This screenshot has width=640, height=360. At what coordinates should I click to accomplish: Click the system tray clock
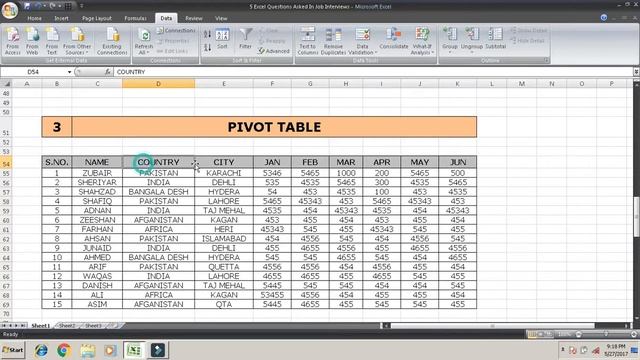(x=616, y=350)
